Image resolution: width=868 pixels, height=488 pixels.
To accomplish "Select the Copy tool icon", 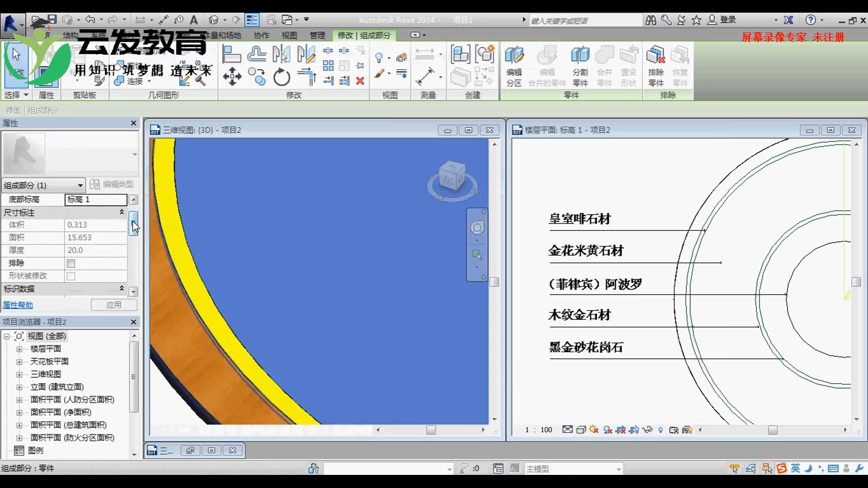I will (x=257, y=76).
